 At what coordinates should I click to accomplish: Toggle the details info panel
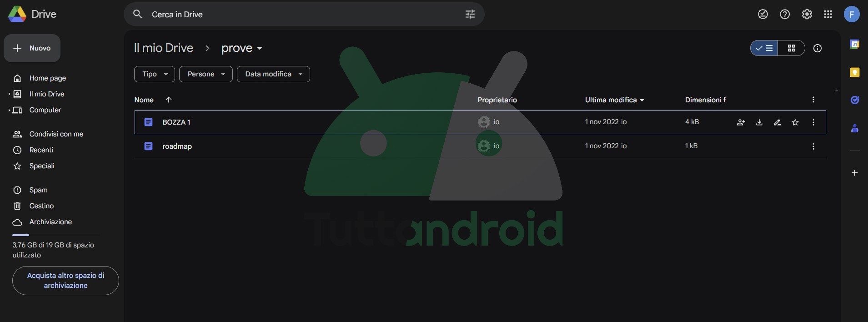pyautogui.click(x=817, y=48)
